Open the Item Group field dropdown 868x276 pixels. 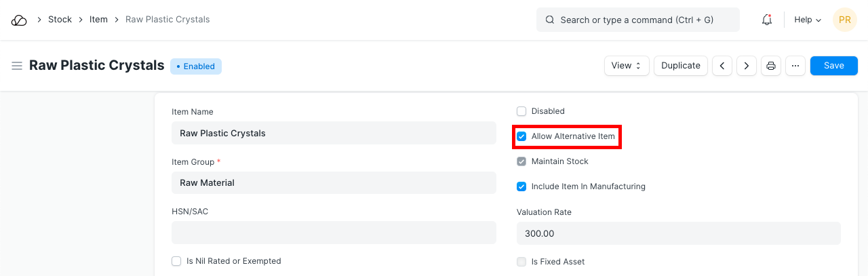point(334,182)
